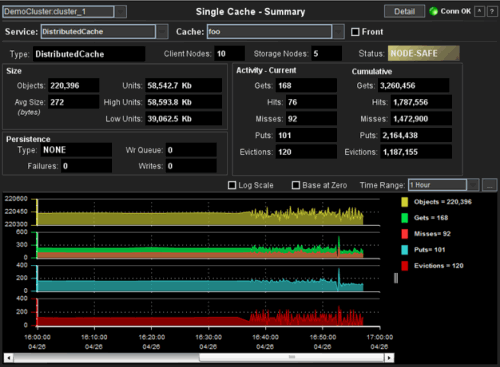Click the Evictions = 120 legend label
Image resolution: width=500 pixels, height=367 pixels.
(x=439, y=266)
